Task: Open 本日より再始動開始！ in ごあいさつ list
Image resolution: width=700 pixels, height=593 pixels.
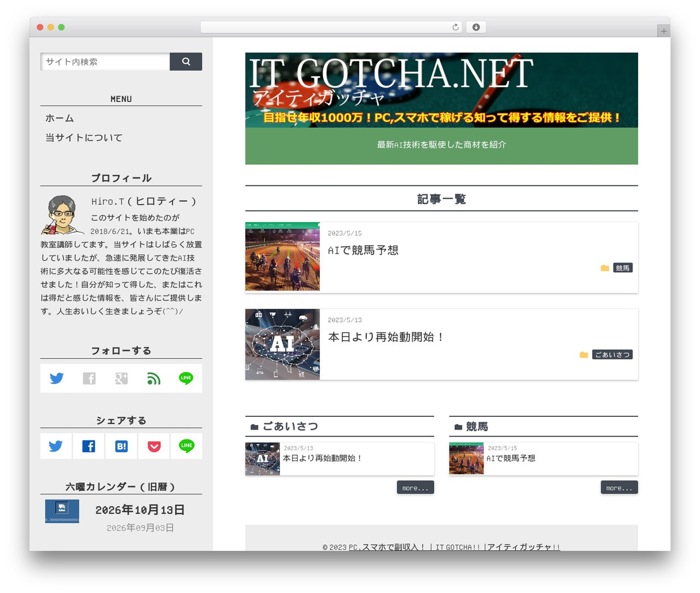Action: click(x=323, y=458)
